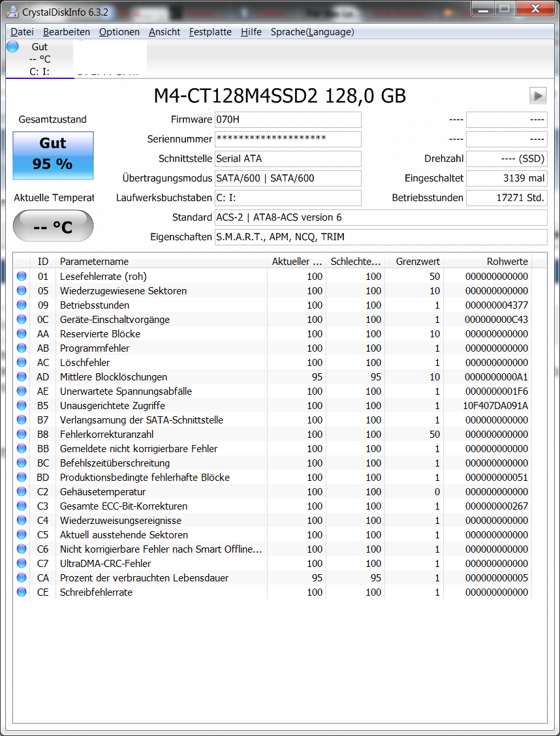The width and height of the screenshot is (560, 736).
Task: Open the Hilfe menu
Action: [x=251, y=32]
